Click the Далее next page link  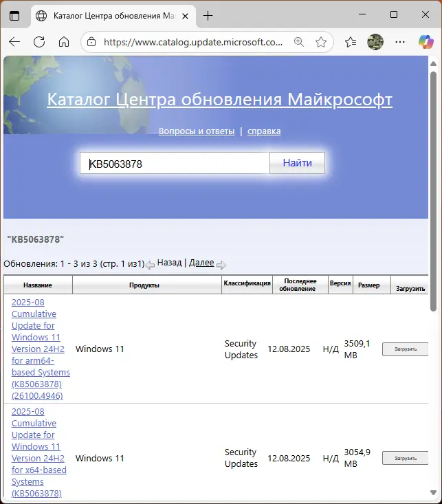(x=201, y=263)
